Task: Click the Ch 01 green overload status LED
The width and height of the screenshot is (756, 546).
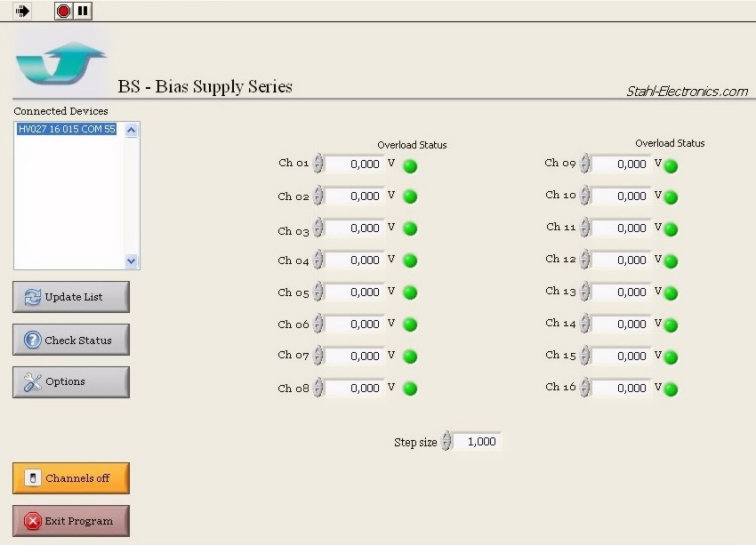Action: 410,165
